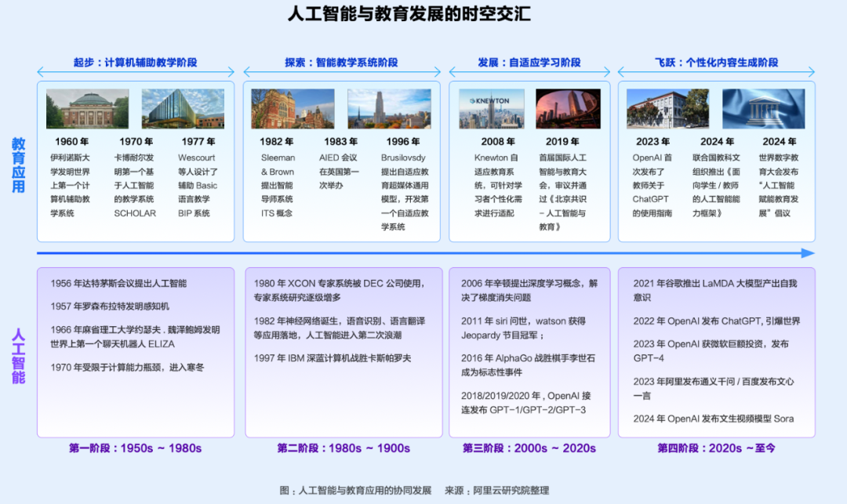Click the 2023 年 OpenAI 发布 GPT-4 line
Screen dimensions: 847x504
tap(711, 351)
